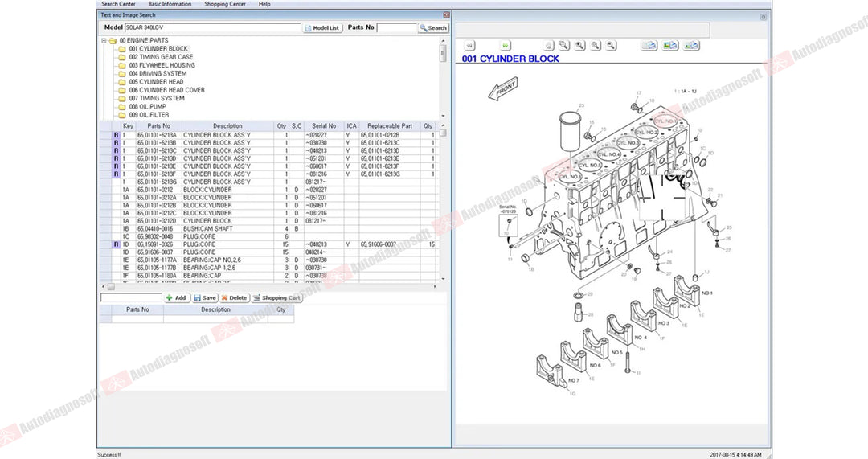Click the parts table vertical scrollbar down arrow
The height and width of the screenshot is (459, 868).
[443, 279]
